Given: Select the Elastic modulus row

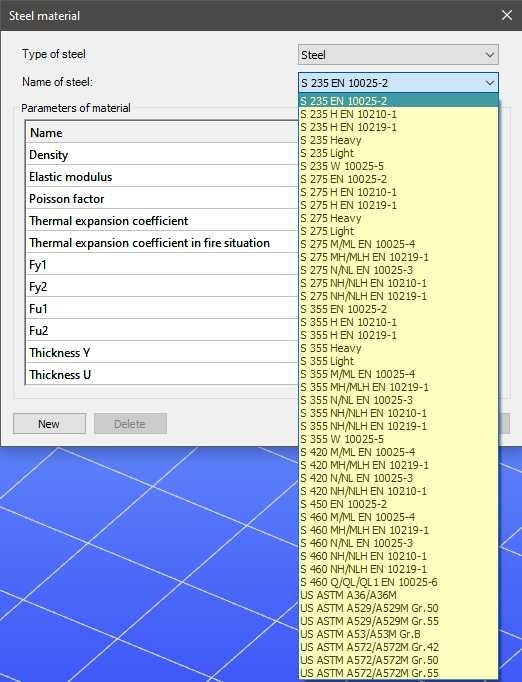Looking at the screenshot, I should 162,177.
